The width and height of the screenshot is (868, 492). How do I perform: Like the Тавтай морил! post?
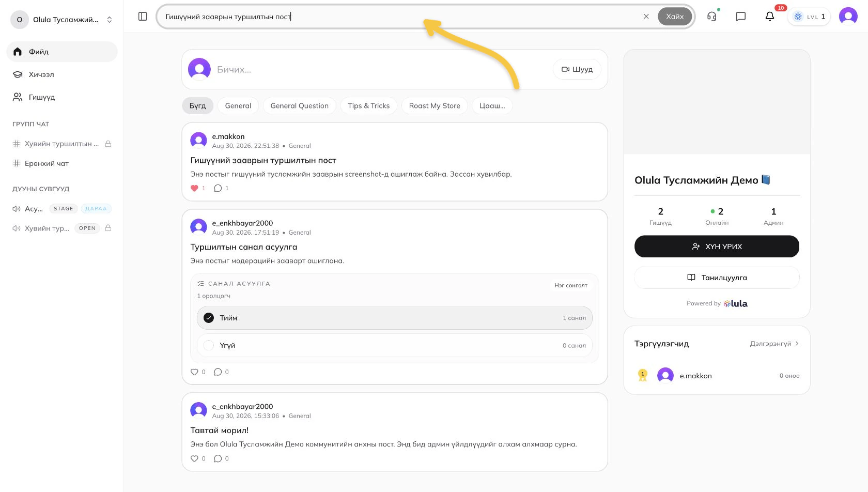point(195,458)
